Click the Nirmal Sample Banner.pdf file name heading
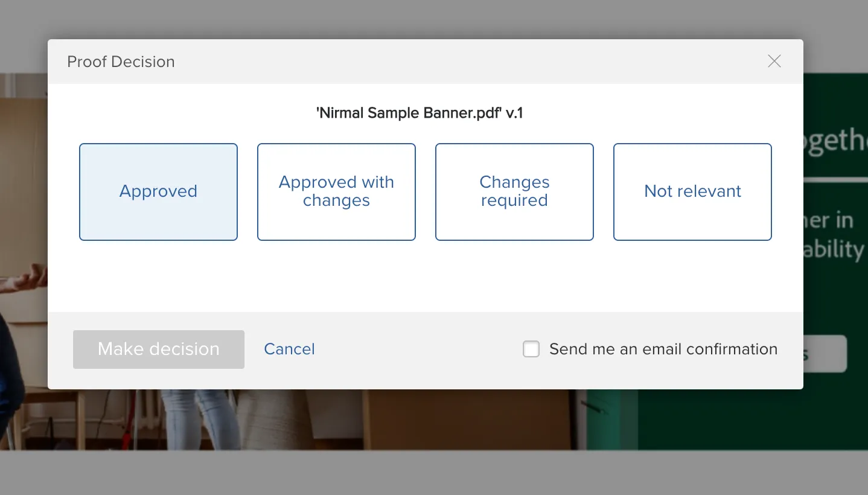Image resolution: width=868 pixels, height=495 pixels. pos(420,113)
